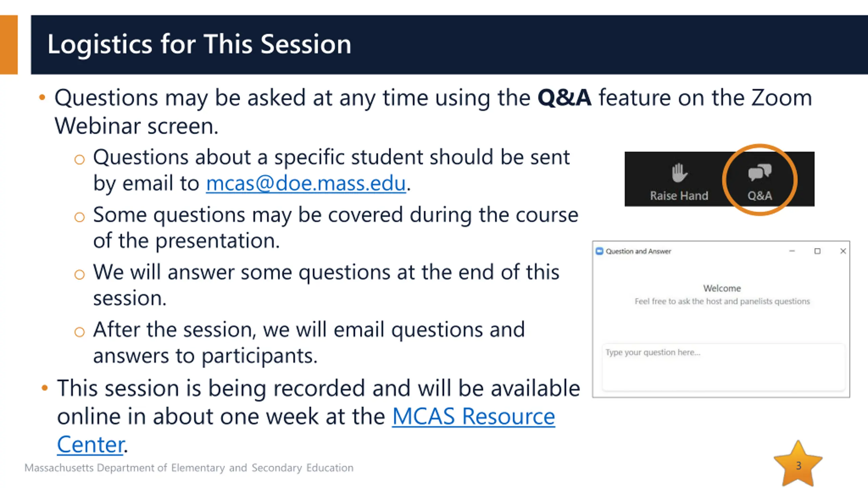Click "Question and Answer" window title text
Image resolution: width=868 pixels, height=488 pixels.
coord(638,251)
